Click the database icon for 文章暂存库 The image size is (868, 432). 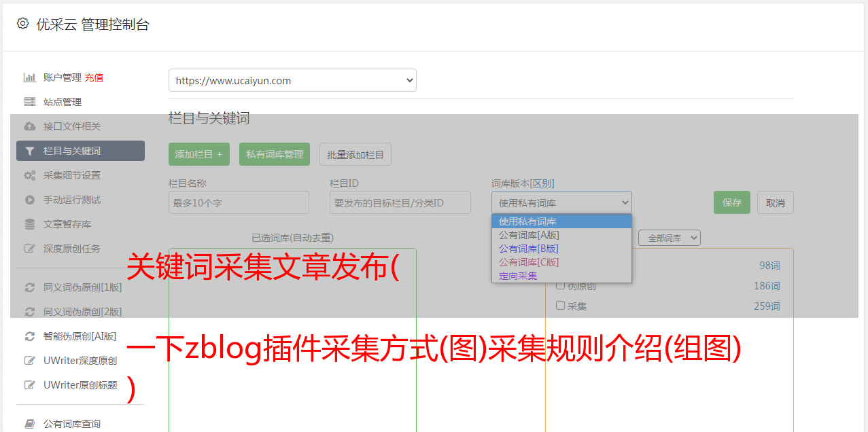[29, 224]
